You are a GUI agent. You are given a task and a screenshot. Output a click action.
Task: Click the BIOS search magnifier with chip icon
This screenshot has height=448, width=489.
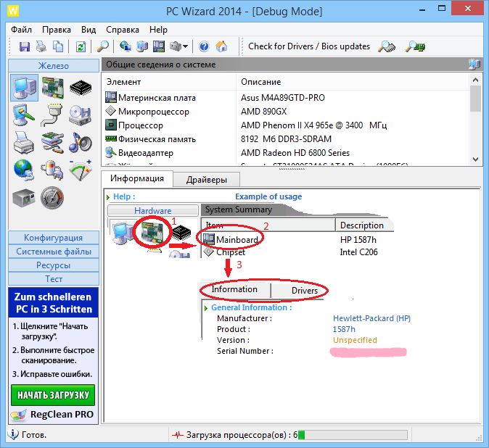point(415,46)
